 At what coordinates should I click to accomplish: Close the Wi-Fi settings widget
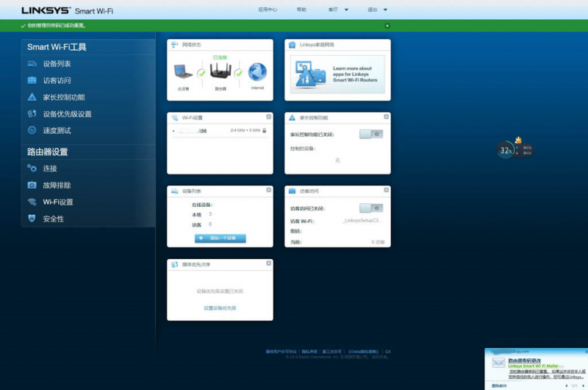[268, 117]
